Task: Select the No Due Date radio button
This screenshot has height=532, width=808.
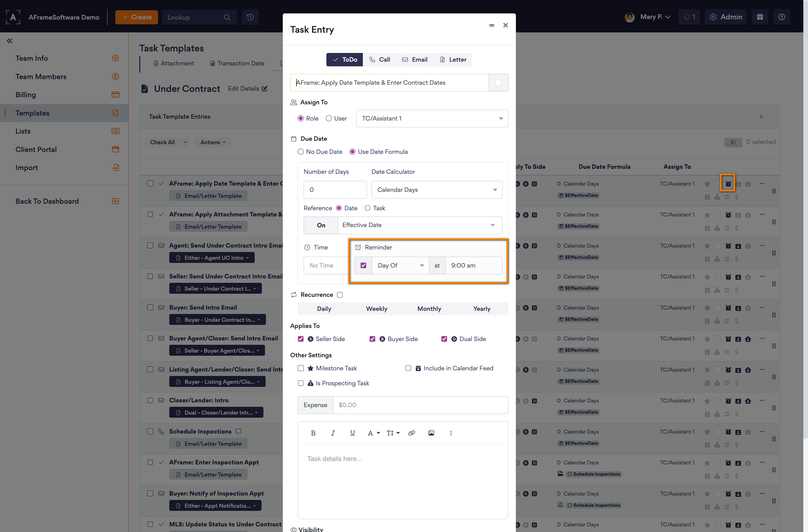Action: (301, 152)
